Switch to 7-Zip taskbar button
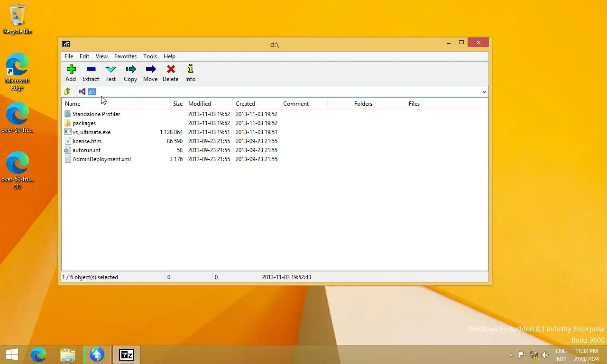Screen dimensions: 607x364 click(127, 355)
